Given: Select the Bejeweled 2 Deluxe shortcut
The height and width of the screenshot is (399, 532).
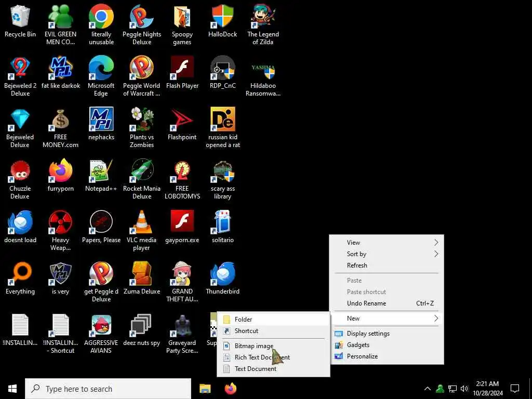Looking at the screenshot, I should pyautogui.click(x=20, y=77).
